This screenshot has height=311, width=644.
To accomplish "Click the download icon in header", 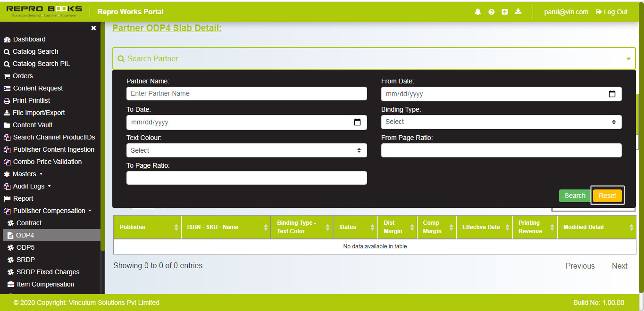I will coord(518,12).
